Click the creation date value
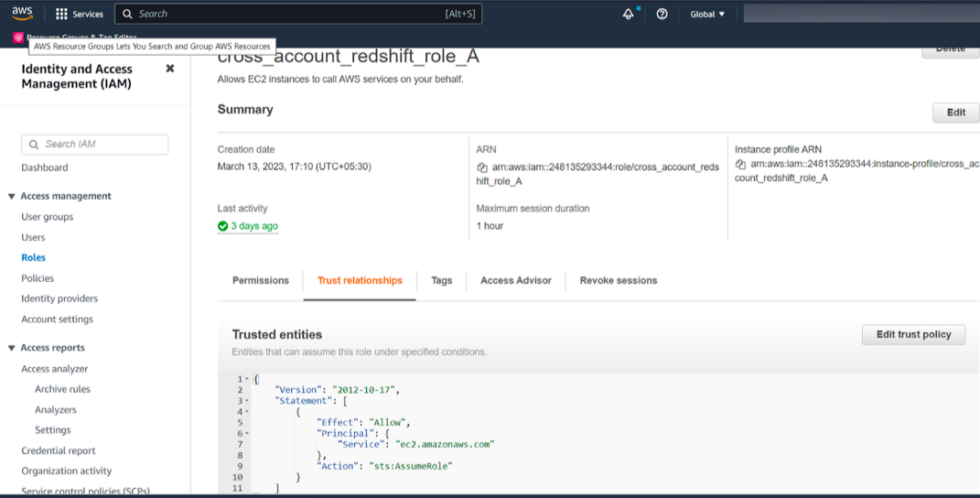The width and height of the screenshot is (980, 498). 295,167
